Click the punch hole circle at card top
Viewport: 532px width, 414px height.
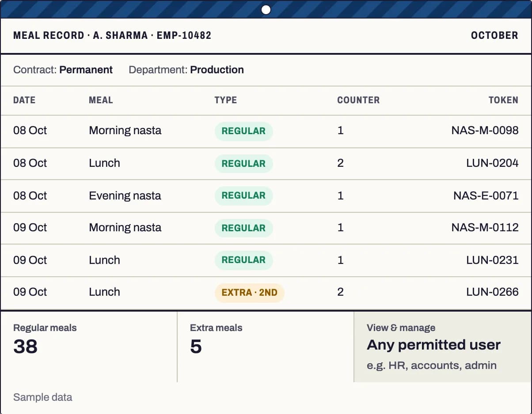point(266,10)
